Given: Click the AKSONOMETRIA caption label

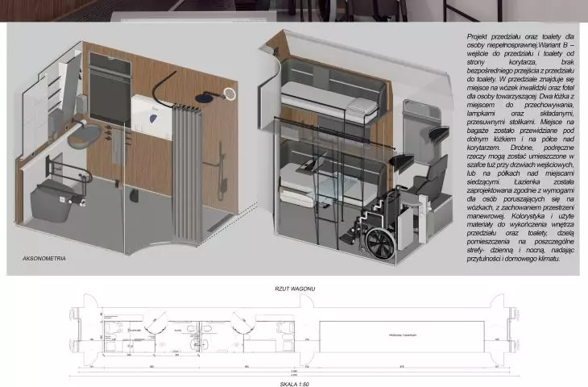Looking at the screenshot, I should click(43, 259).
